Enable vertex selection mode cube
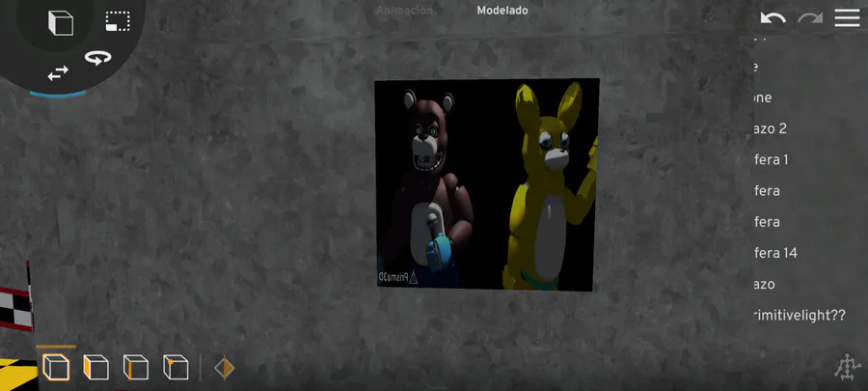Screen dimensions: 868x391 (x=176, y=368)
